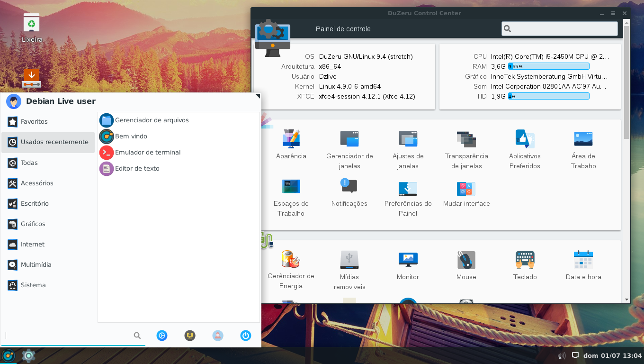Launch Editor de texto from the menu
The width and height of the screenshot is (644, 364).
(x=179, y=169)
